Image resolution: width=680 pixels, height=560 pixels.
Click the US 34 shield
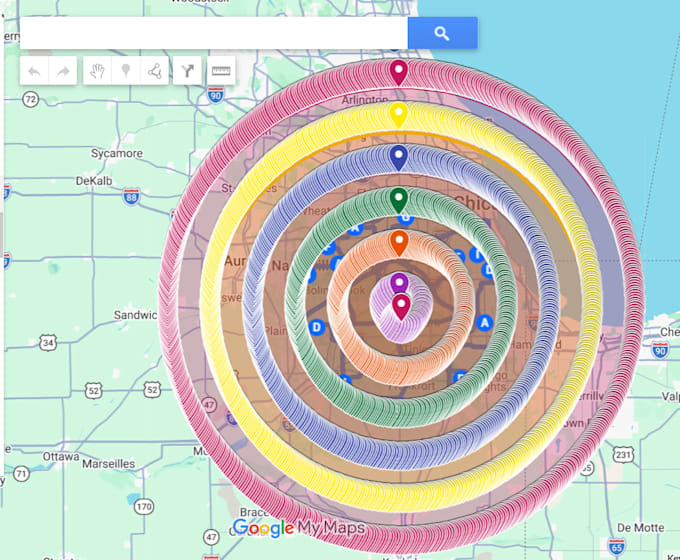click(48, 343)
